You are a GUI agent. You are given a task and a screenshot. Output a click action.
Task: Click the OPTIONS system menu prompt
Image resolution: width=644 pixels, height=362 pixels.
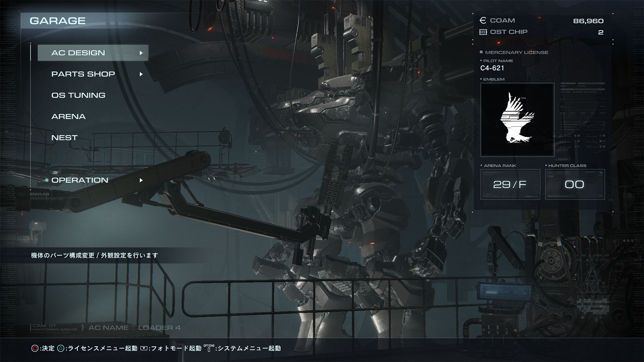242,348
